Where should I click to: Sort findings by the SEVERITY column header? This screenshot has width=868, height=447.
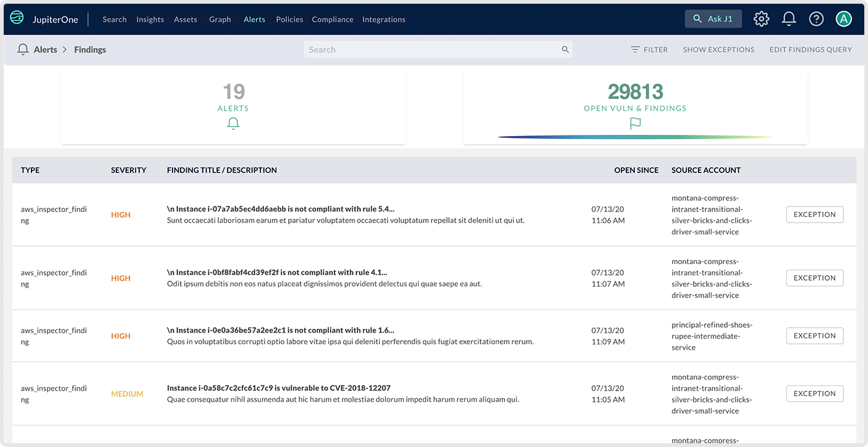[129, 169]
